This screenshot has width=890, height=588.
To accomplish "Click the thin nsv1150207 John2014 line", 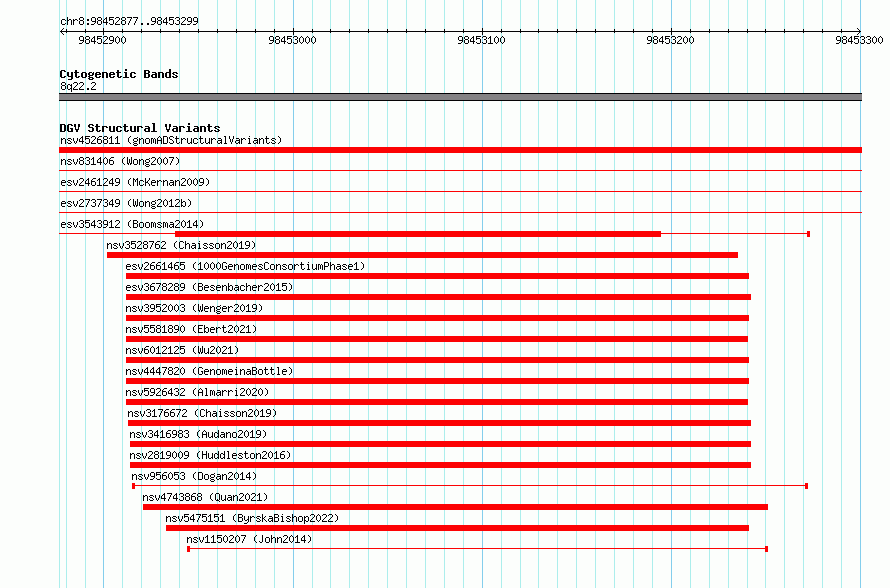I will [477, 549].
